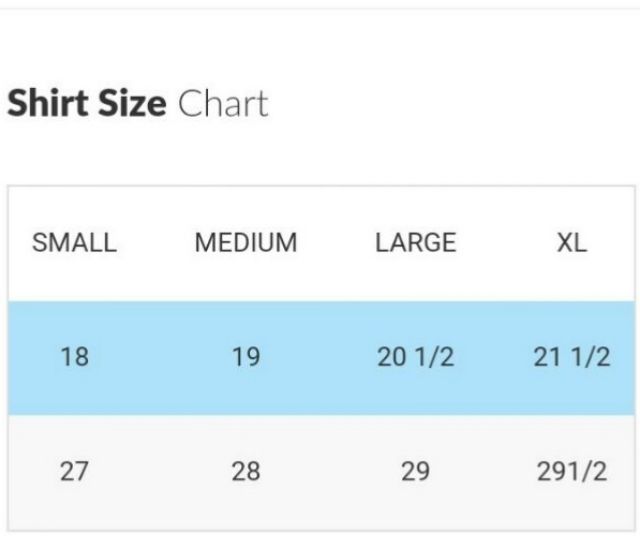Click the blank space below the table
Image resolution: width=640 pixels, height=536 pixels.
[320, 532]
